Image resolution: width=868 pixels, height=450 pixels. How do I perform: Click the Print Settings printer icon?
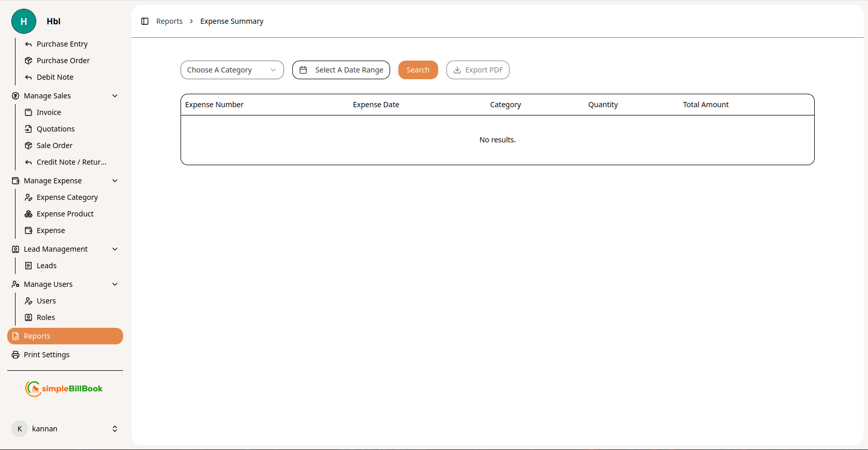(16, 355)
